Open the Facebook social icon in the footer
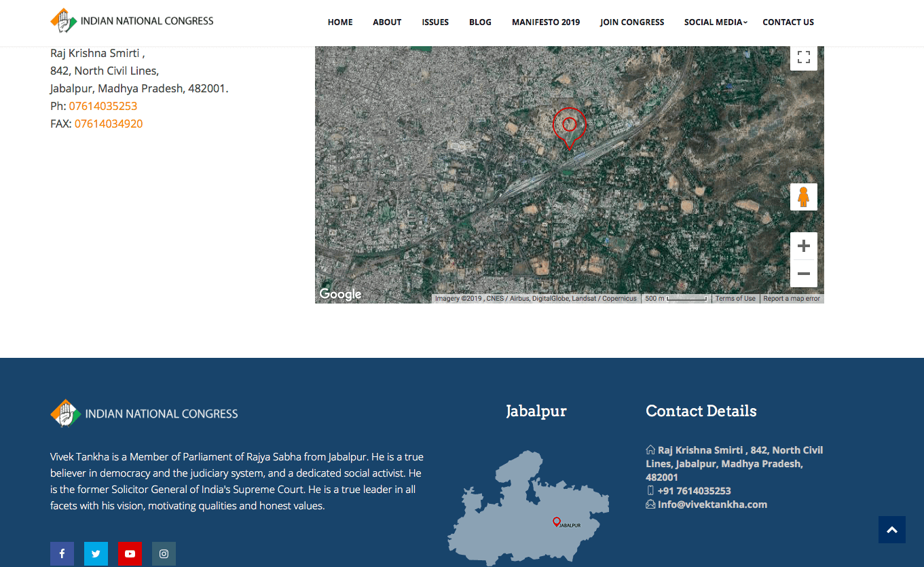The width and height of the screenshot is (924, 567). pyautogui.click(x=62, y=554)
